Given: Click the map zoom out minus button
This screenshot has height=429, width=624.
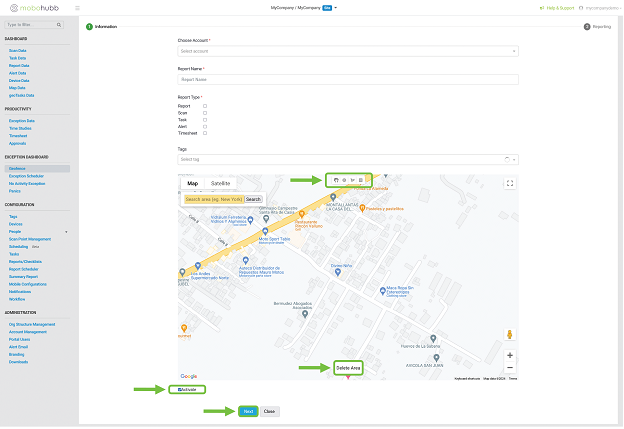Looking at the screenshot, I should pyautogui.click(x=510, y=367).
